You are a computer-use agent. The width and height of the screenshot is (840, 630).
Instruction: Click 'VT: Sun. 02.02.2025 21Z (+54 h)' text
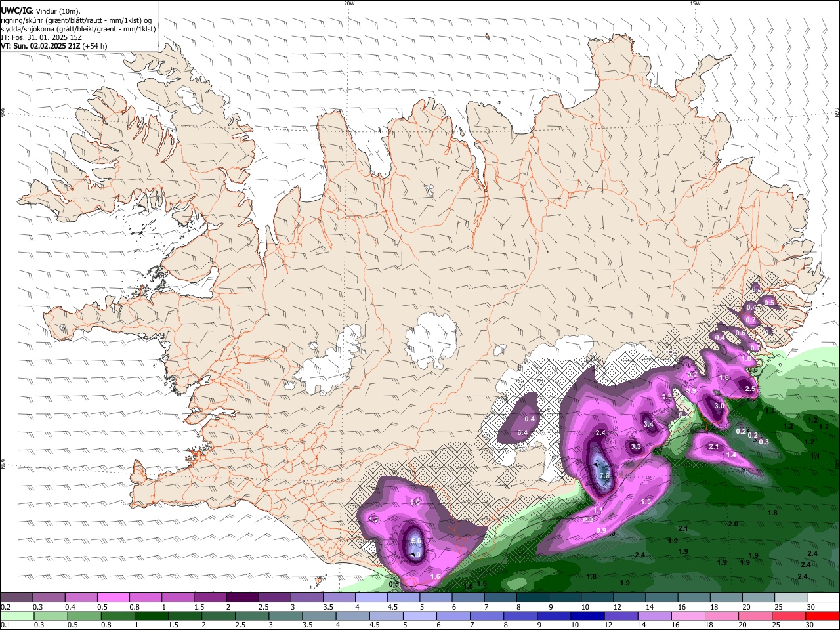[54, 46]
